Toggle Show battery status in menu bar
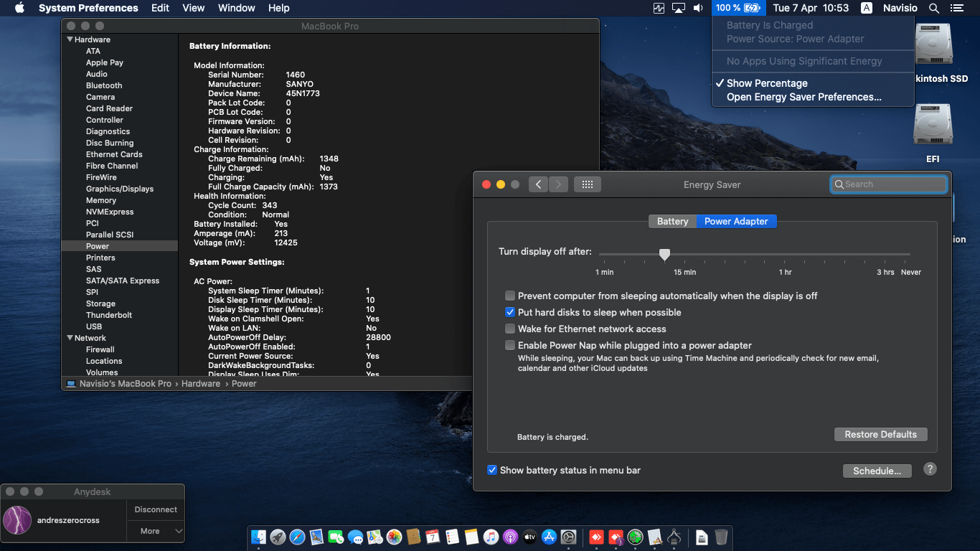Screen dimensions: 980x551 pos(492,470)
